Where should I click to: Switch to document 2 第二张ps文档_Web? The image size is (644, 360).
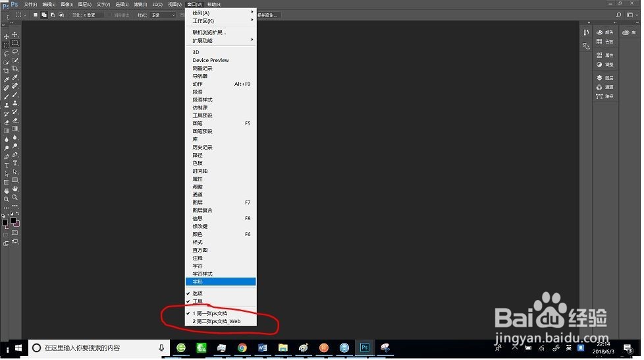221,321
